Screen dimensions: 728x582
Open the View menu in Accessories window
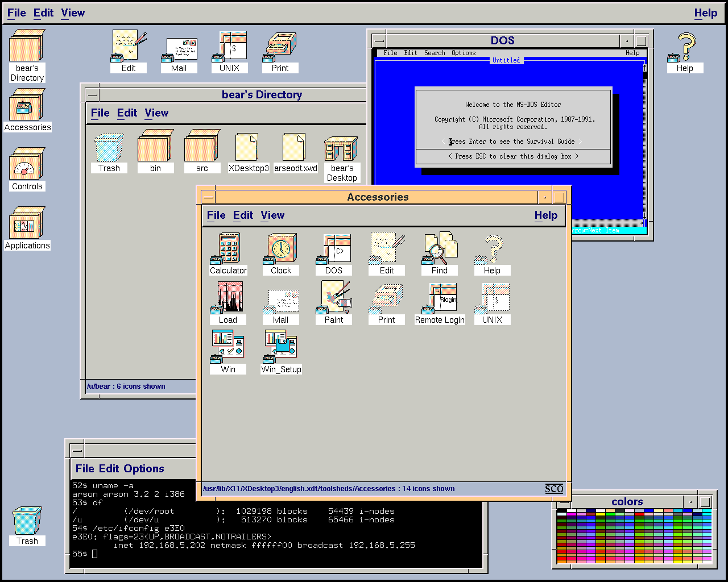pyautogui.click(x=272, y=215)
